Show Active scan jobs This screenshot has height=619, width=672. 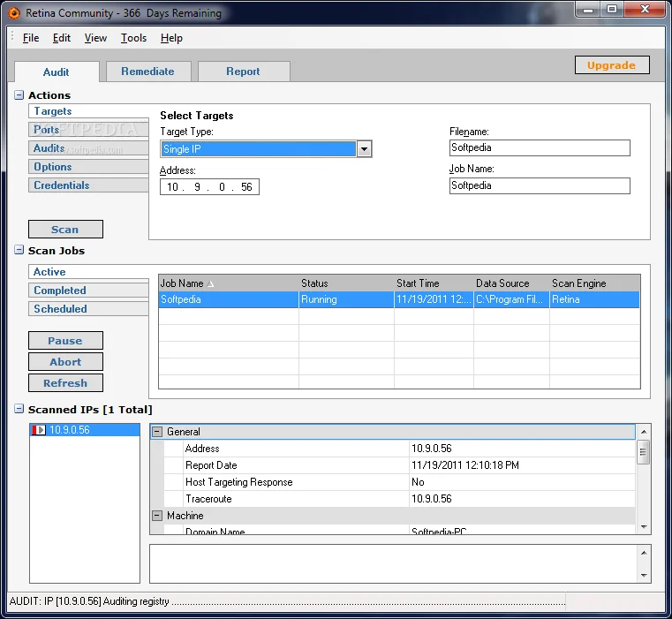coord(88,272)
